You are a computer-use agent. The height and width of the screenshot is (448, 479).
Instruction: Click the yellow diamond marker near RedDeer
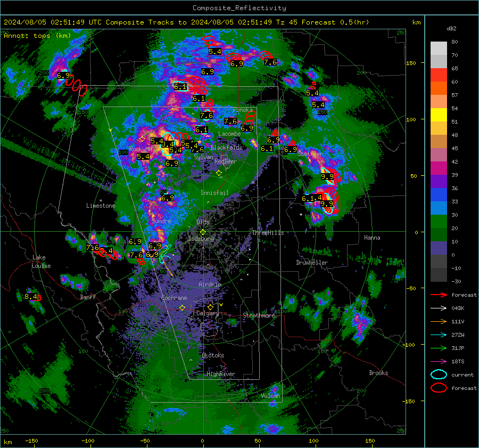click(x=219, y=173)
